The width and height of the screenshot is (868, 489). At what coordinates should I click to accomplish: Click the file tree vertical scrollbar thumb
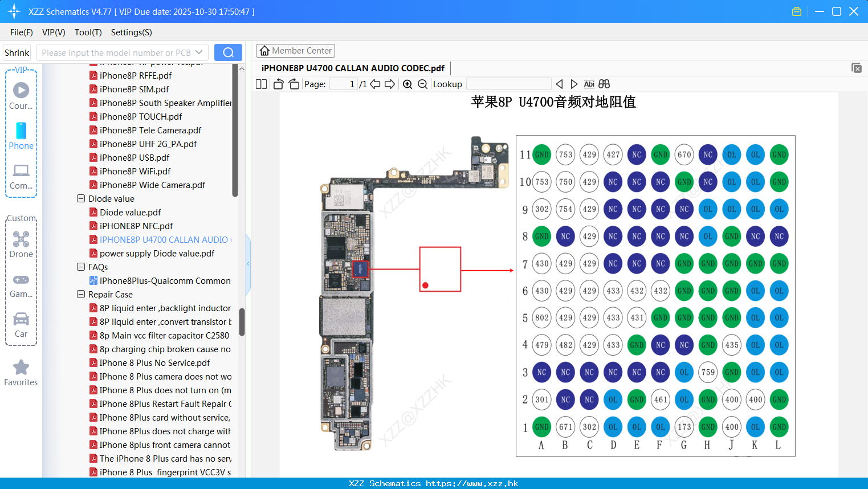pos(242,322)
